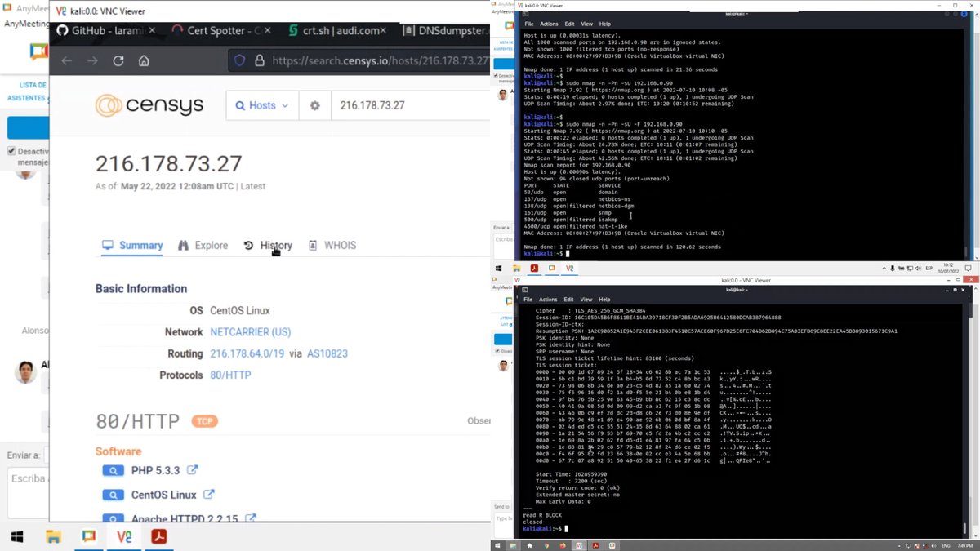This screenshot has width=980, height=551.
Task: Click the 80/HTTP protocol link
Action: [x=230, y=375]
